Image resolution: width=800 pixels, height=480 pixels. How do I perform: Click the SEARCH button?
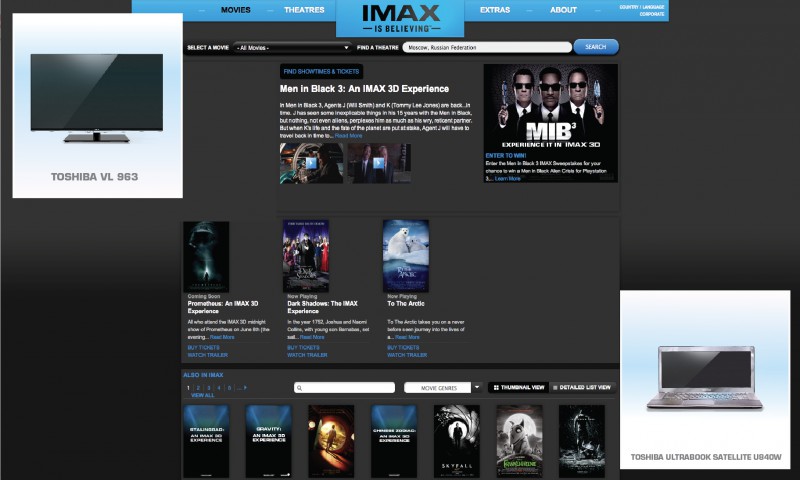click(x=595, y=47)
